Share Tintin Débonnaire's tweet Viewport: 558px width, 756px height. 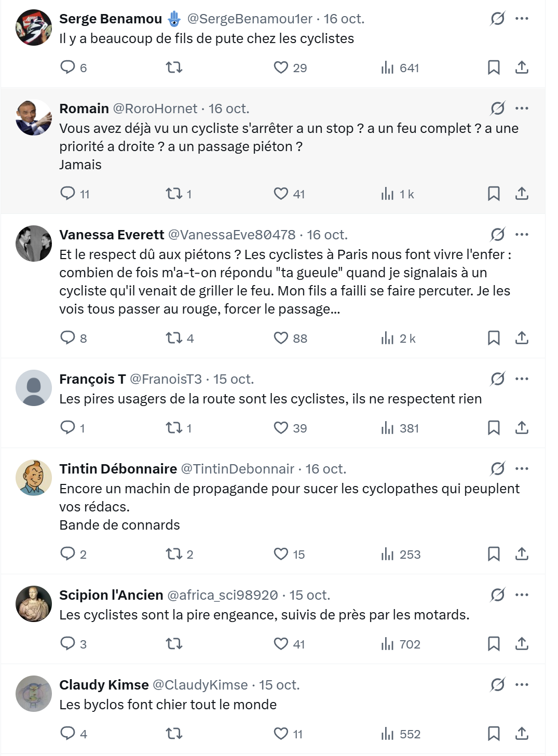(x=522, y=554)
